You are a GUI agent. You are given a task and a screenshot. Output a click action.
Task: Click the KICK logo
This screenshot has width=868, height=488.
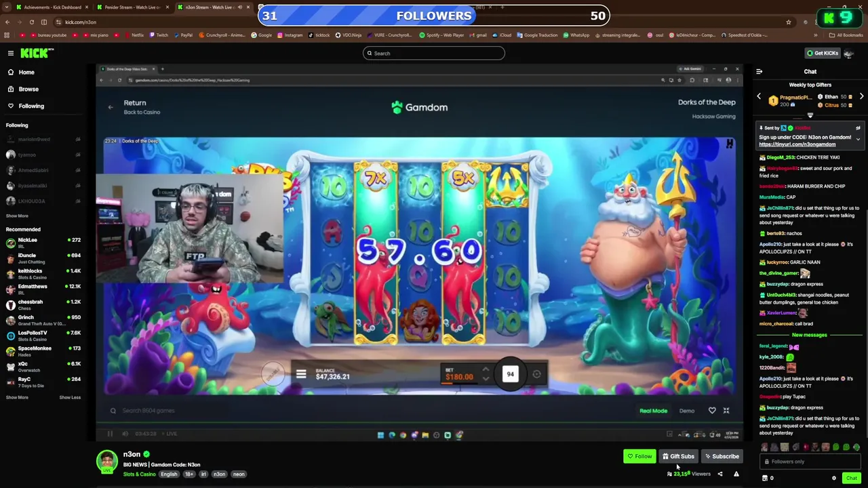coord(35,53)
